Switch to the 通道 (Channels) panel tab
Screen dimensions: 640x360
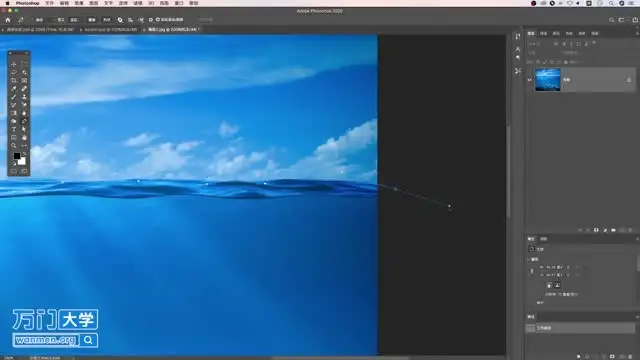click(x=544, y=33)
